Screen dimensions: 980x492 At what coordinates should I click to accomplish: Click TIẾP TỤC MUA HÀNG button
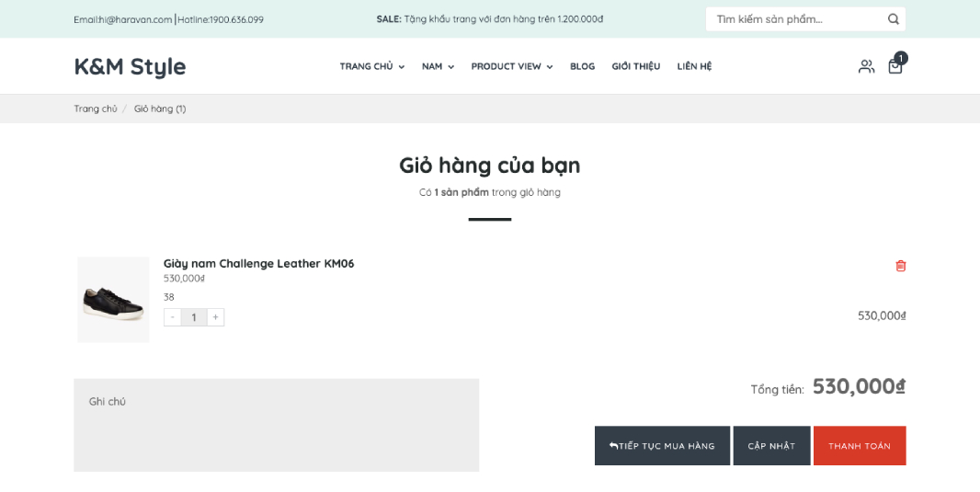click(x=662, y=446)
